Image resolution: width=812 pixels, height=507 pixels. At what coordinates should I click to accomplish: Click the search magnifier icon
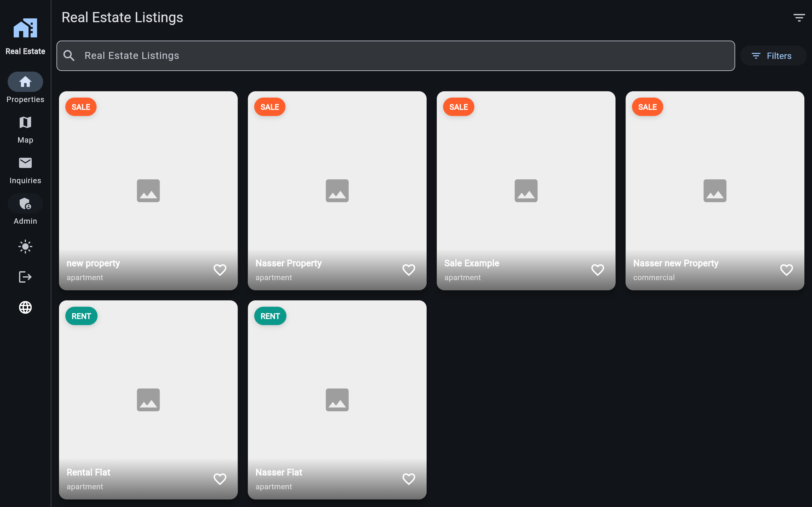click(69, 56)
